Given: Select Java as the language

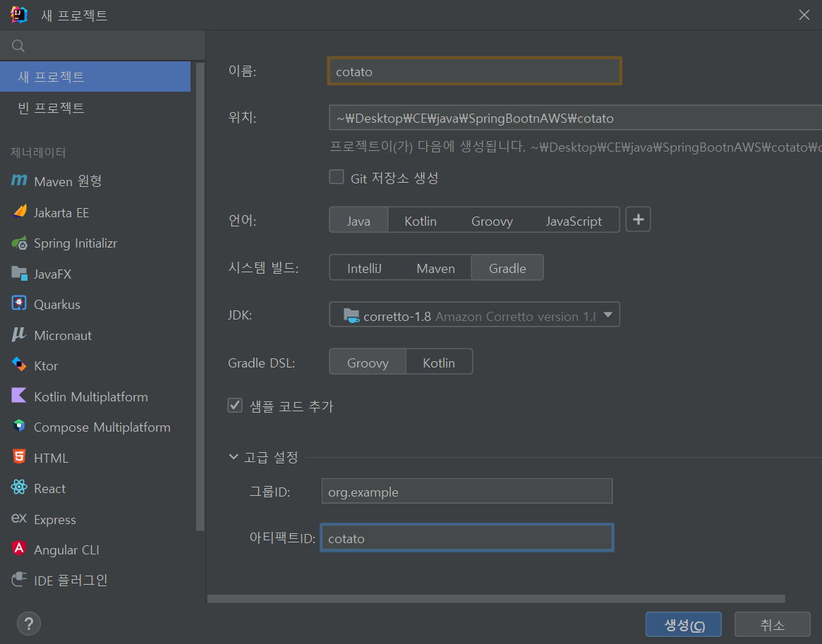Looking at the screenshot, I should (x=358, y=220).
